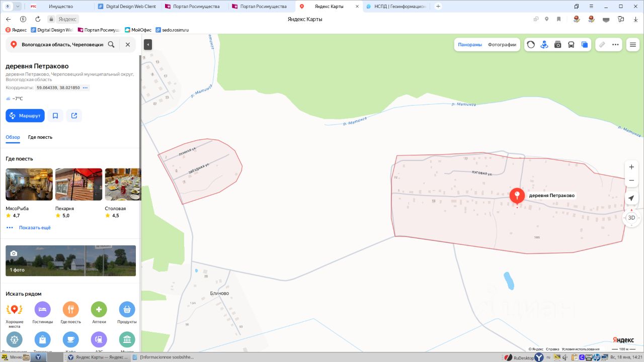This screenshot has width=644, height=362.
Task: Collapse the side panel with the arrow
Action: point(148,44)
